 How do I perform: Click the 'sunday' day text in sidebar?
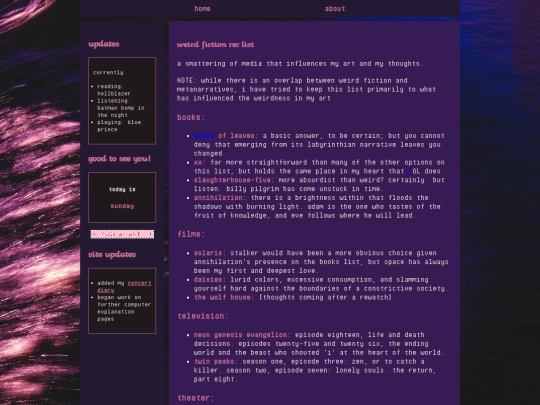(122, 206)
